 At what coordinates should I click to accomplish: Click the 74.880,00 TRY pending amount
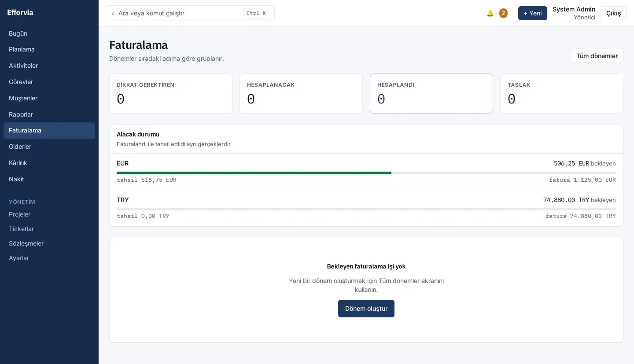pyautogui.click(x=566, y=200)
